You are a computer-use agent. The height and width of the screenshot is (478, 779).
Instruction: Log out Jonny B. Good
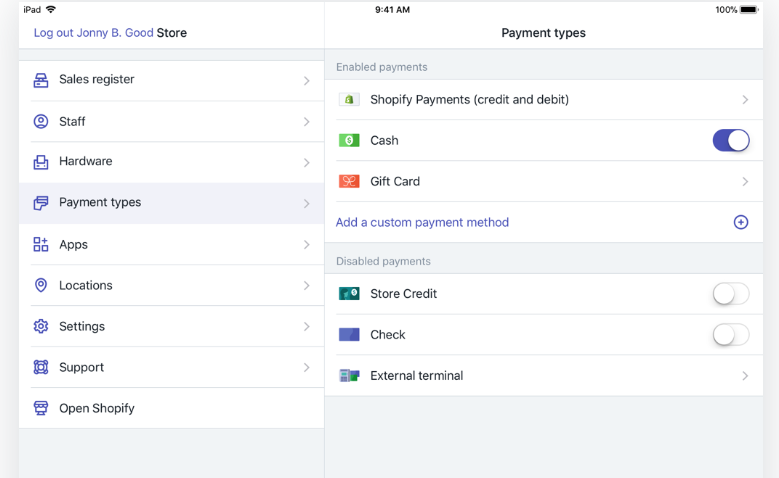(x=93, y=33)
